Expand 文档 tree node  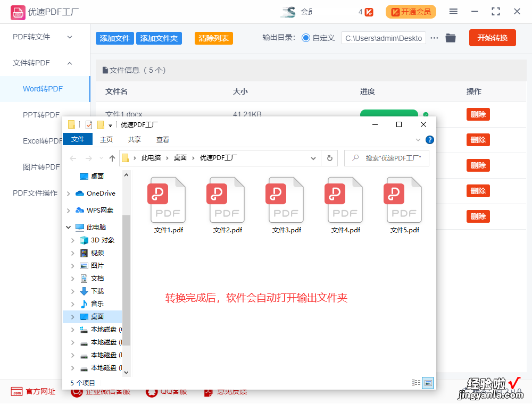72,279
